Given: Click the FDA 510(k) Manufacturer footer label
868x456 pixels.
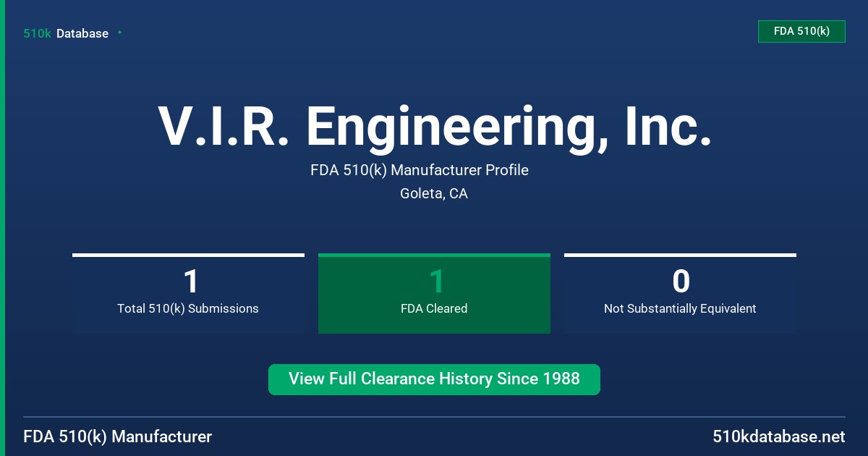Looking at the screenshot, I should (x=118, y=436).
